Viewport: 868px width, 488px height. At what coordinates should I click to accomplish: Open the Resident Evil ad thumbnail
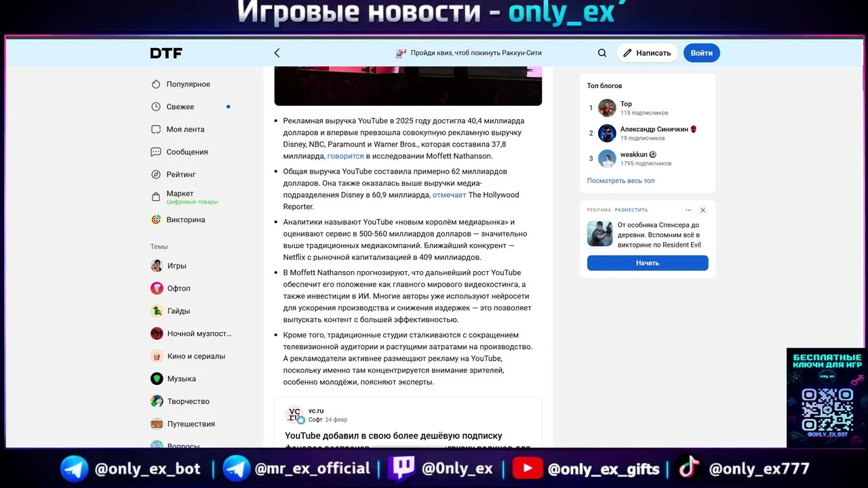click(599, 234)
